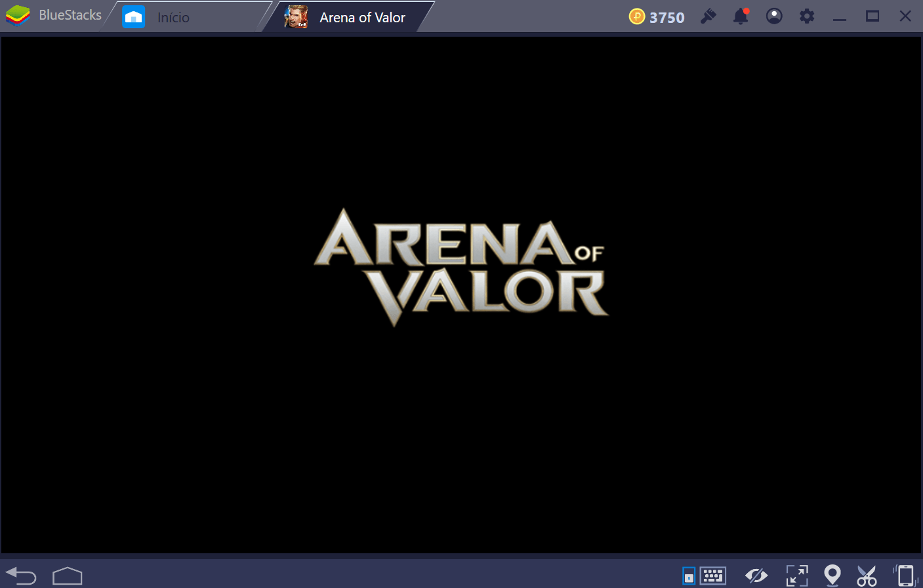Go to Android home screen

[68, 576]
